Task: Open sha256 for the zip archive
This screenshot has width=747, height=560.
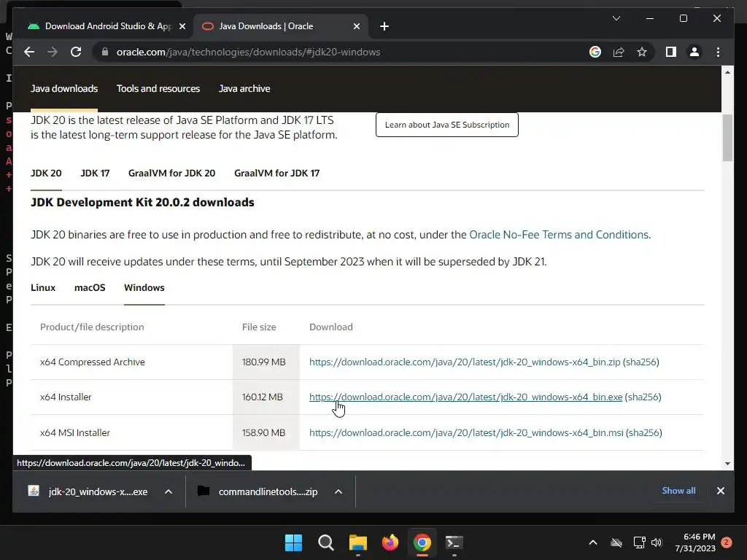Action: click(x=641, y=362)
